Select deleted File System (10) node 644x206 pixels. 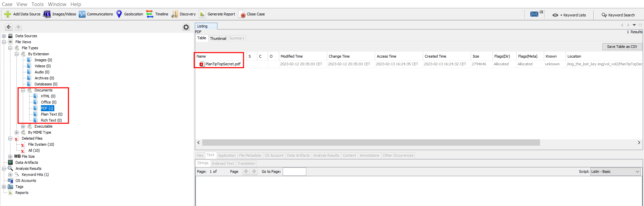point(41,144)
